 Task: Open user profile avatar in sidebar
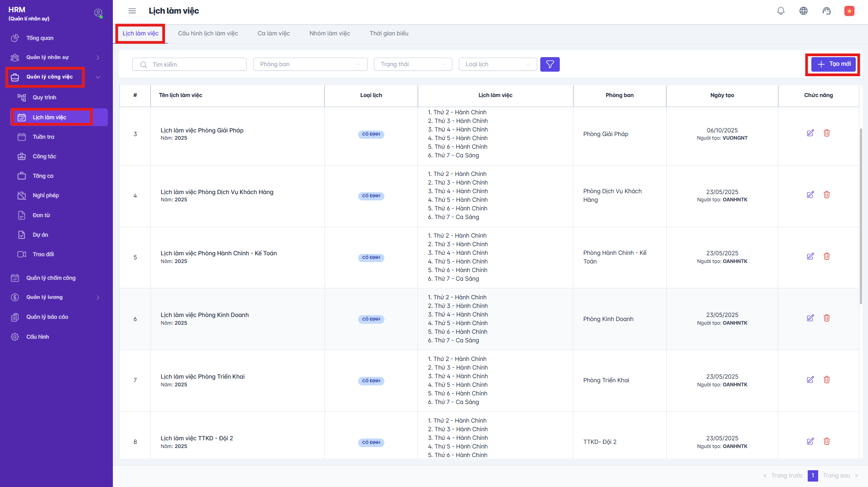click(x=98, y=13)
